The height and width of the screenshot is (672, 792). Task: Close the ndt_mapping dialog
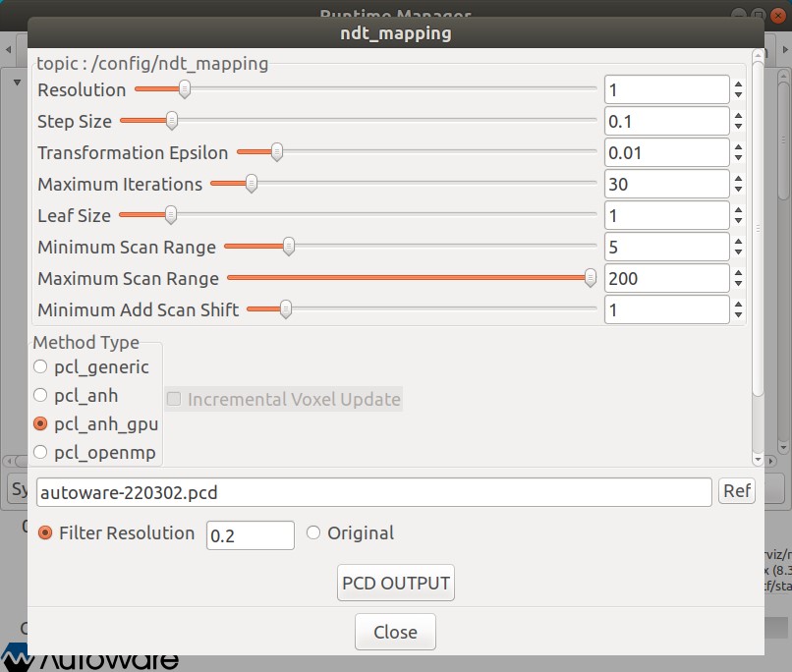coord(395,632)
